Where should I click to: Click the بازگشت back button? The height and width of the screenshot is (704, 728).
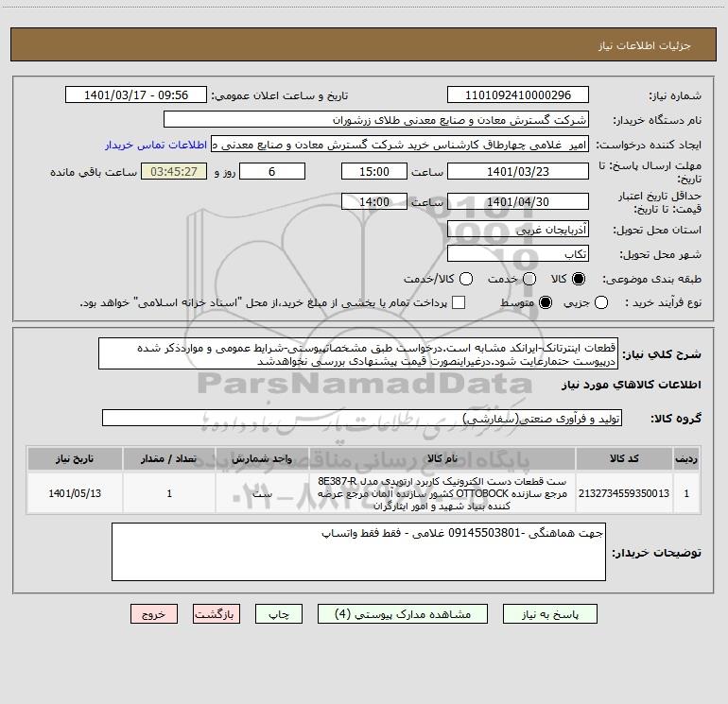click(x=217, y=614)
